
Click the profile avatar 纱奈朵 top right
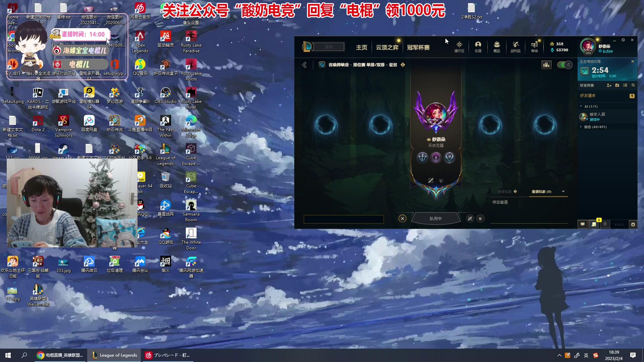coord(588,47)
